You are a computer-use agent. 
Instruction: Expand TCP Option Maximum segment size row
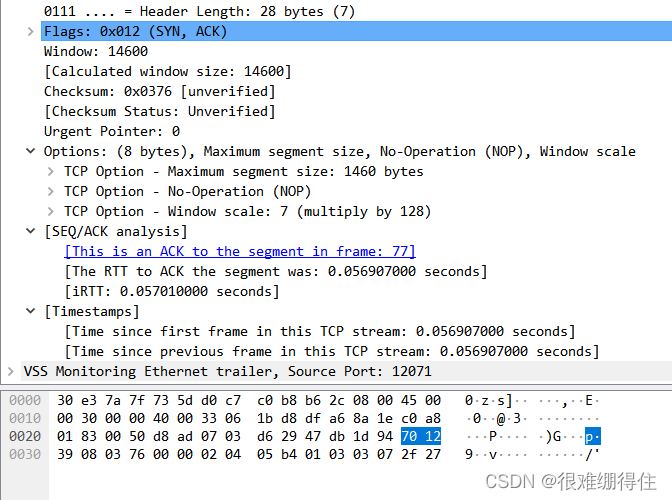click(51, 171)
